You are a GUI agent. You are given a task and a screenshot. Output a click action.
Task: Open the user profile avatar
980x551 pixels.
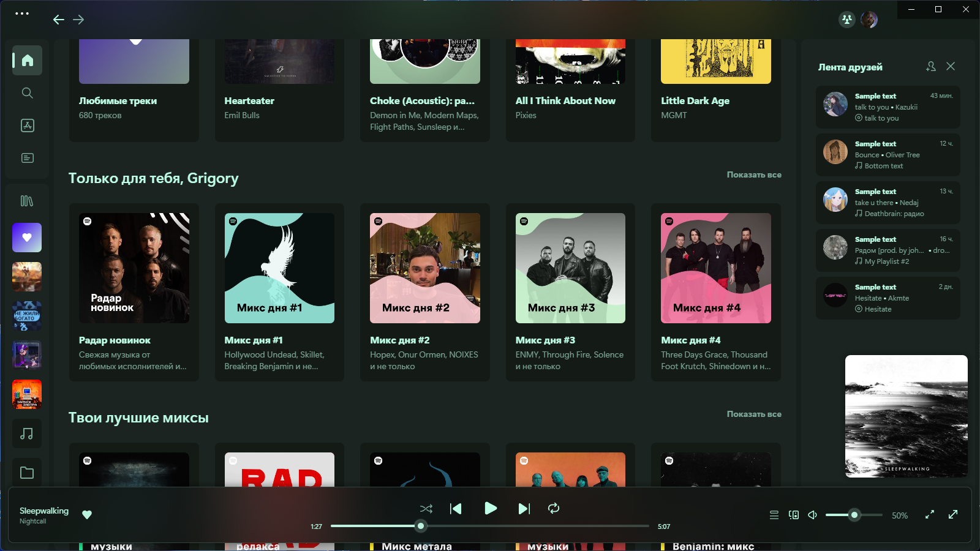click(x=869, y=20)
